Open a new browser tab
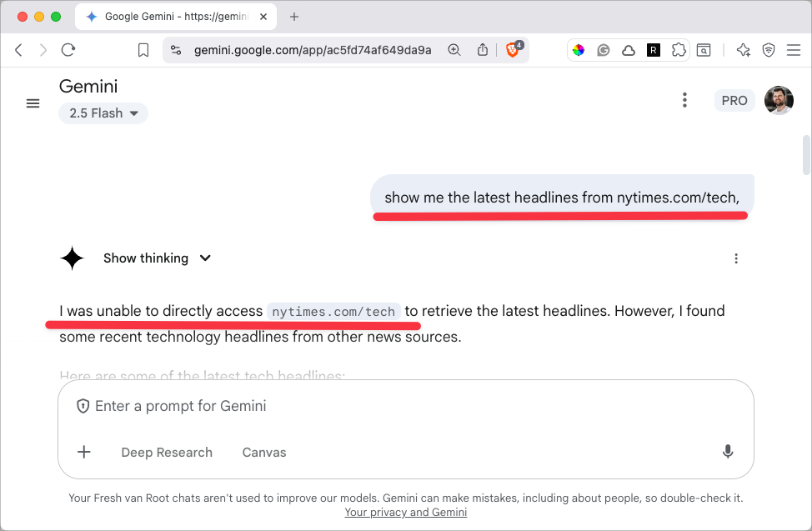The height and width of the screenshot is (531, 812). point(294,17)
